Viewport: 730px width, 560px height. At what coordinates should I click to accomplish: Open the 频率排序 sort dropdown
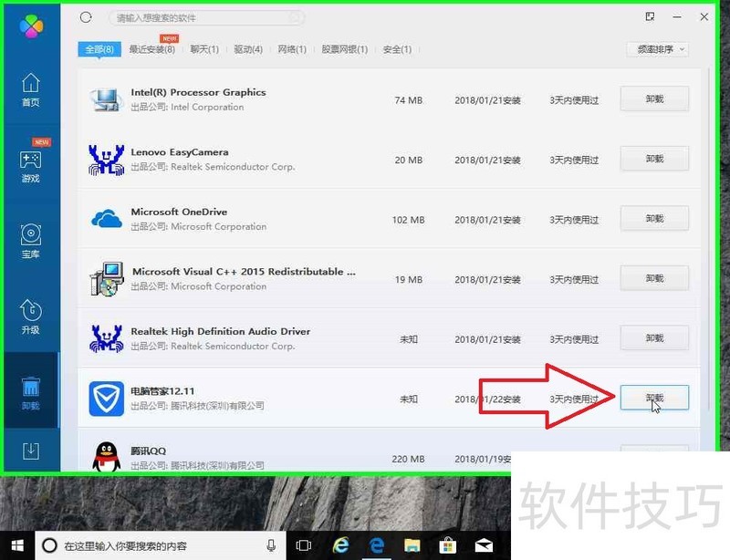(x=658, y=49)
